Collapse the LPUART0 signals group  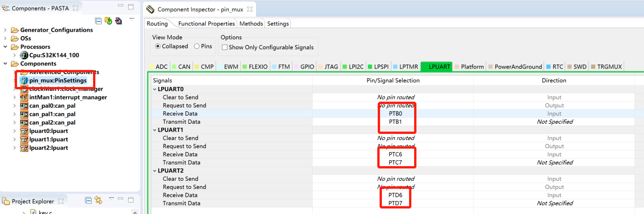click(154, 89)
